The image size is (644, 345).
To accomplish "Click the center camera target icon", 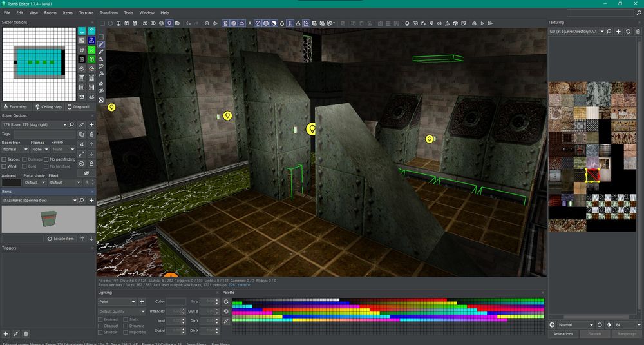I will pos(207,23).
